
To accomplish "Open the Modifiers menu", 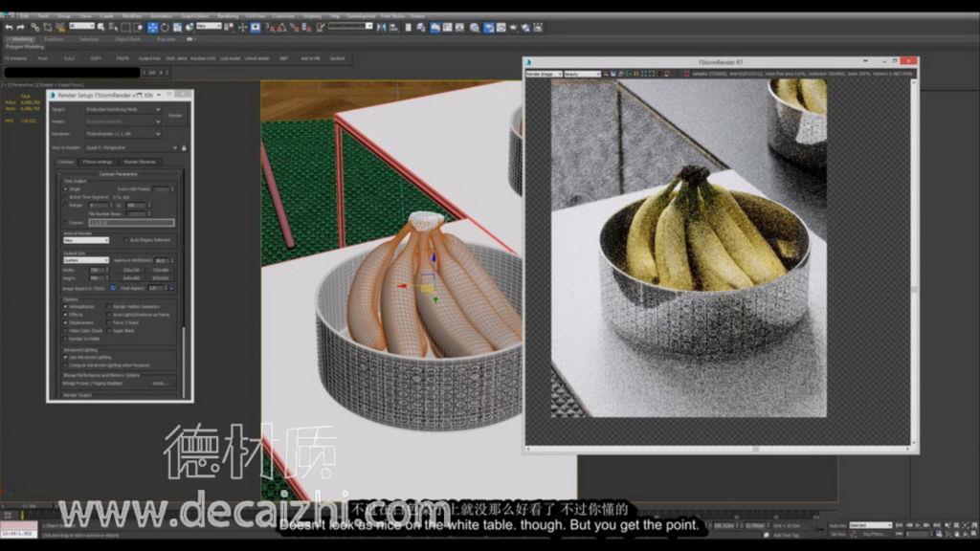I will (x=132, y=16).
